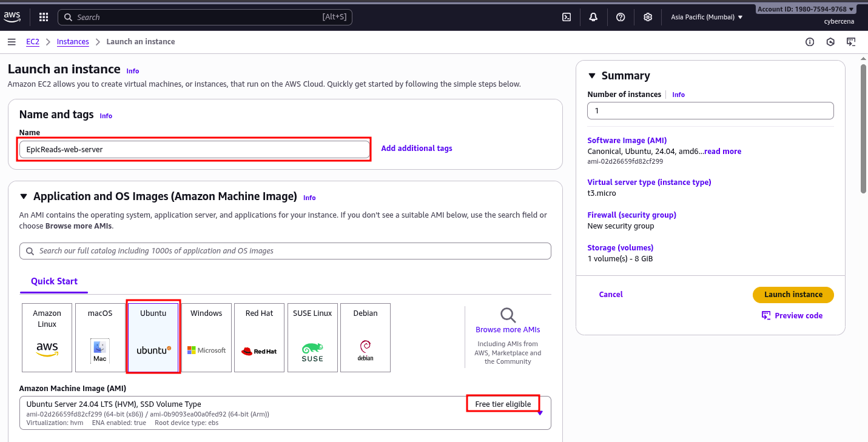The width and height of the screenshot is (868, 442).
Task: Select the Ubuntu AMI tile
Action: pyautogui.click(x=153, y=338)
